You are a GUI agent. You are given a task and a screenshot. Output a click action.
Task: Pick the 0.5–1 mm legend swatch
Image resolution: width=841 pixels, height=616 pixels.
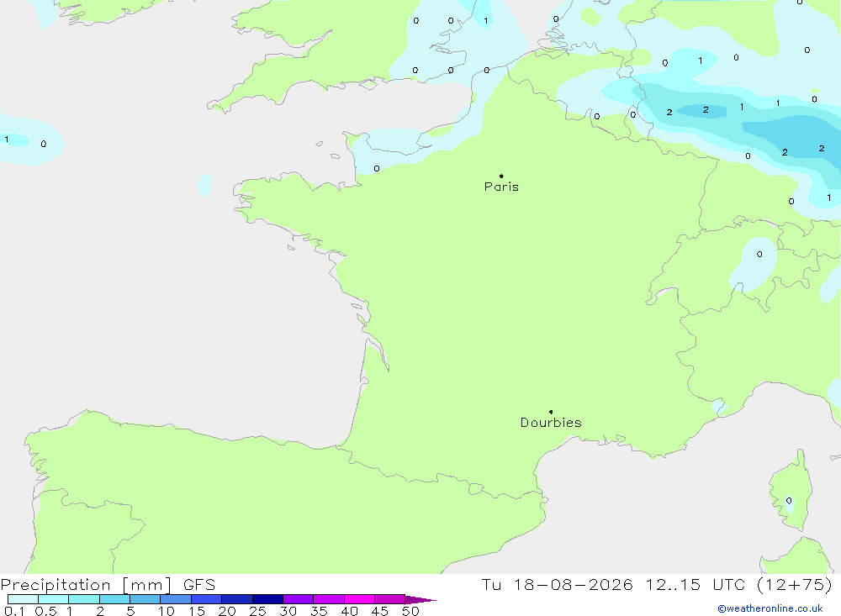click(x=54, y=599)
